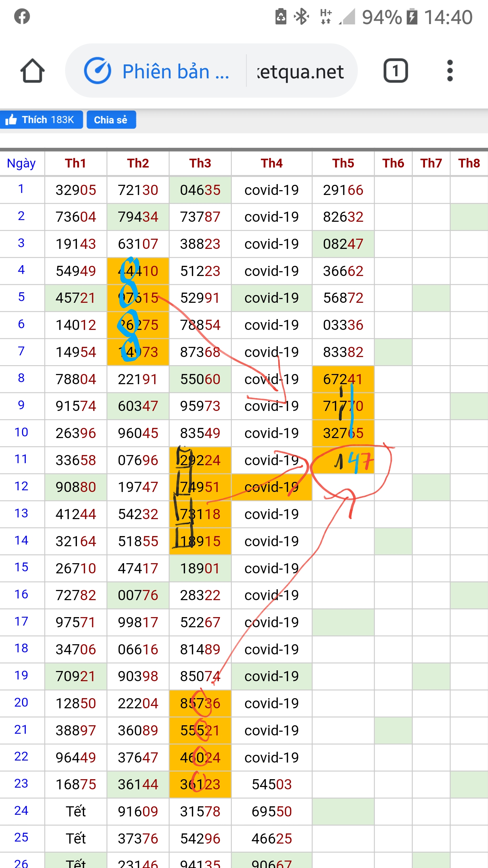Tap cell 60347 in Th2

[138, 406]
